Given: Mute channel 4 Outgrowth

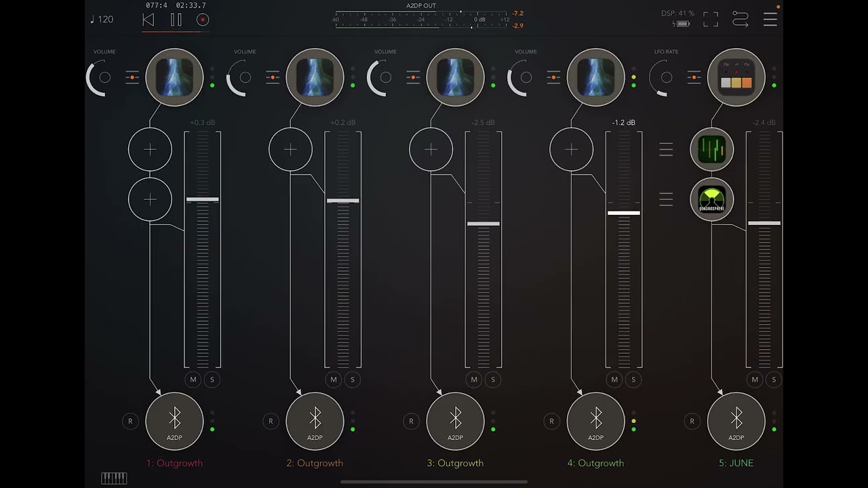Looking at the screenshot, I should tap(614, 380).
